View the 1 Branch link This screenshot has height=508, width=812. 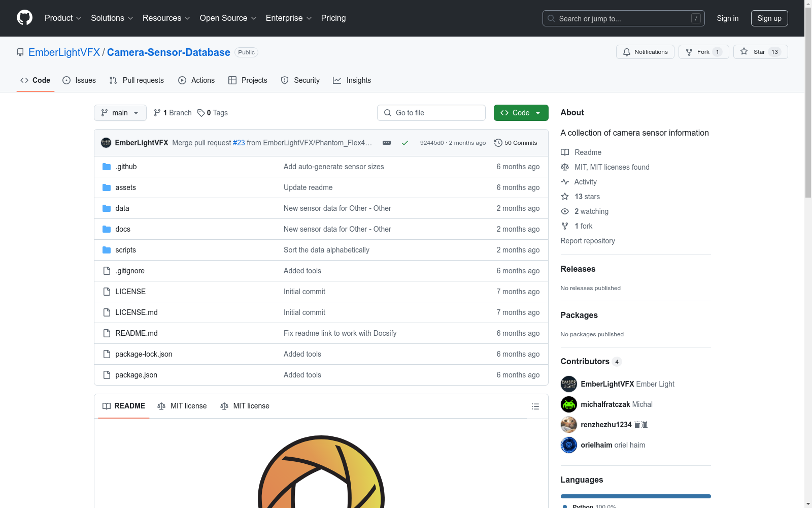[x=173, y=113]
